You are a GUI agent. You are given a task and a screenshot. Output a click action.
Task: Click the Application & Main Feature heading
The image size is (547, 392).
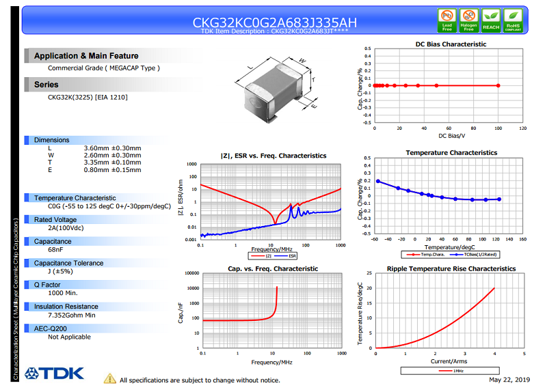click(x=86, y=56)
